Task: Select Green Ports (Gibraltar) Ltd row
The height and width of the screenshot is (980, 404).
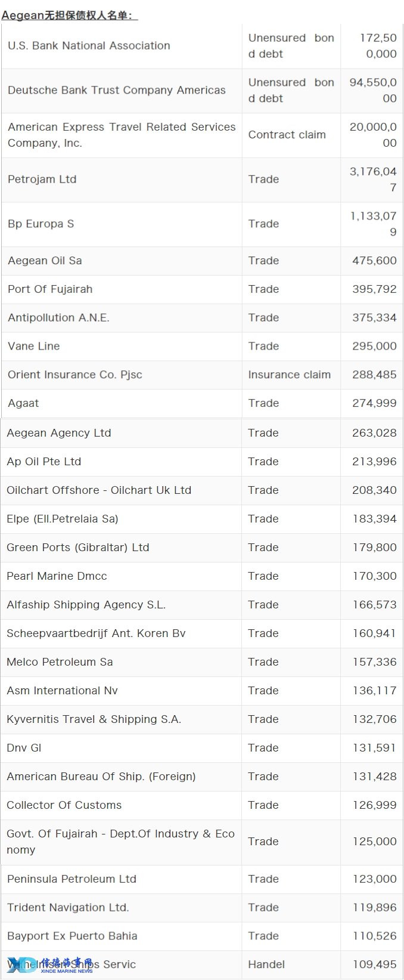Action: [x=202, y=548]
